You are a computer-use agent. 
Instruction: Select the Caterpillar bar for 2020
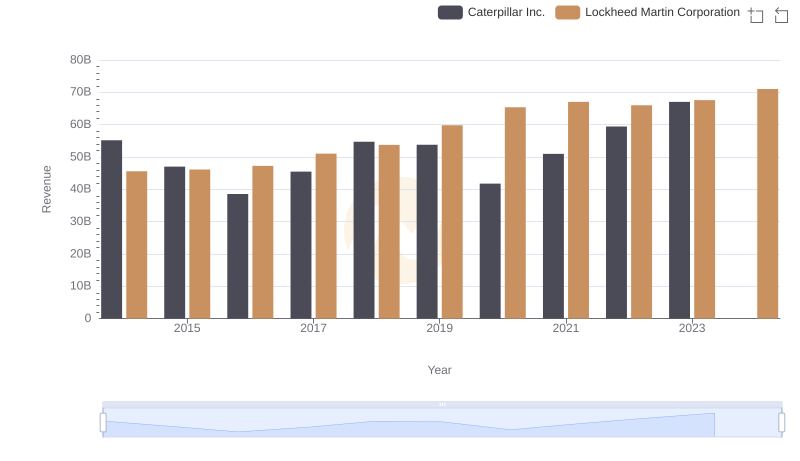490,251
